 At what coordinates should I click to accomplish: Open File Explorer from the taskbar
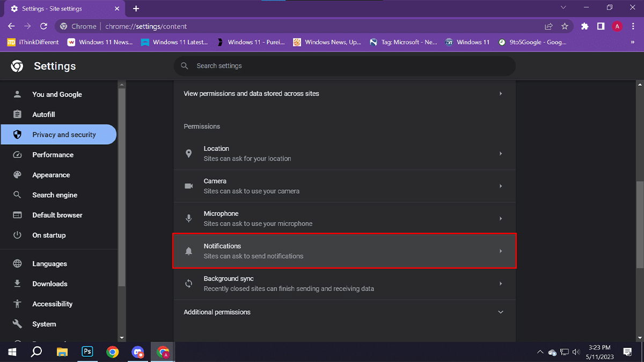[x=62, y=352]
